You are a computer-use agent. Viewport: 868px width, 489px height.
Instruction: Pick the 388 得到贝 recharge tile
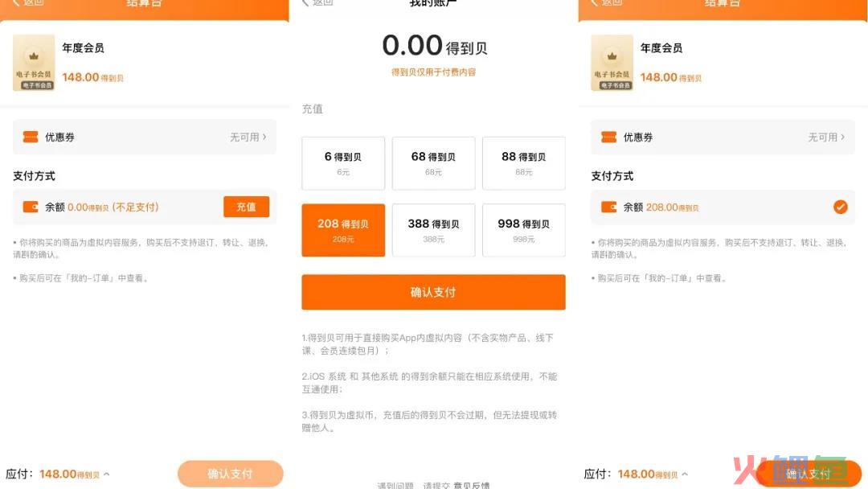point(433,230)
